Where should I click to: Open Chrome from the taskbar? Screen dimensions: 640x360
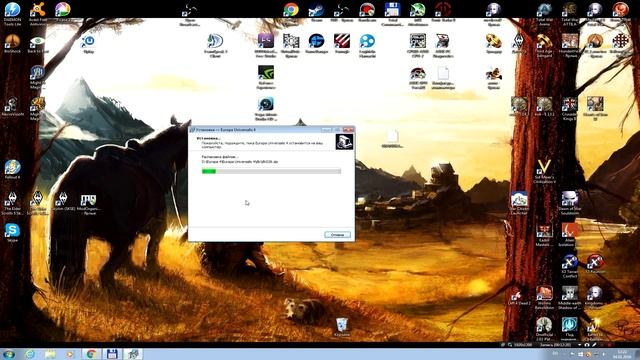coord(91,354)
